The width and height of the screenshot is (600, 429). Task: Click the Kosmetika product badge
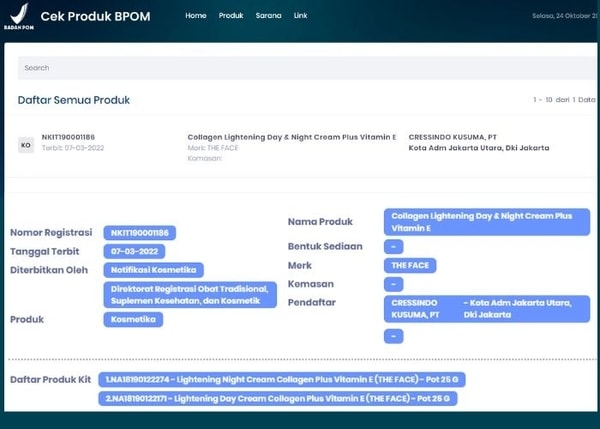coord(133,319)
